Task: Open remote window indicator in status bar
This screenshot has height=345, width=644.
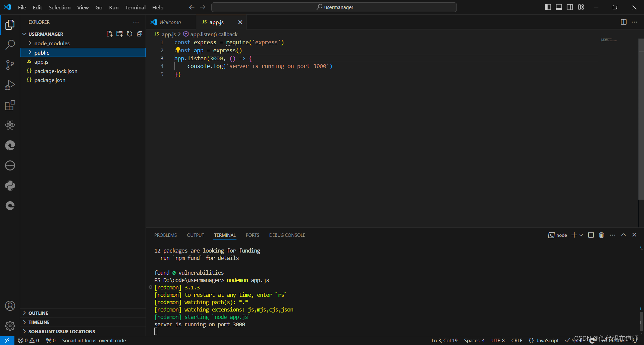Action: [x=7, y=340]
